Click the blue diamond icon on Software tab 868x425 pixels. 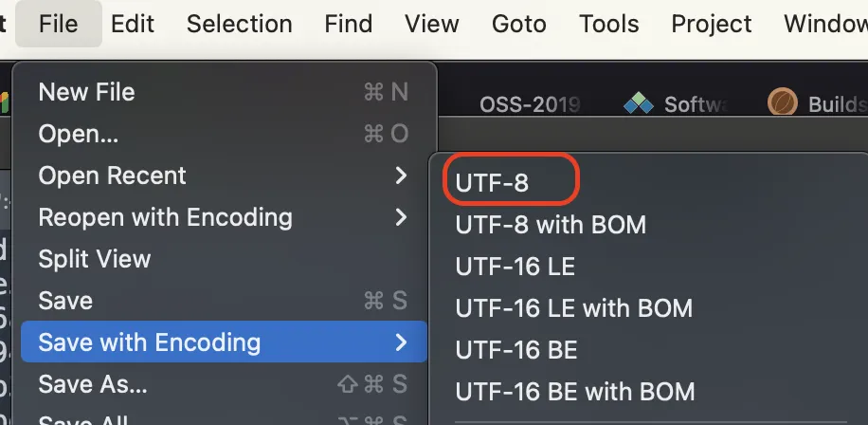(x=639, y=102)
